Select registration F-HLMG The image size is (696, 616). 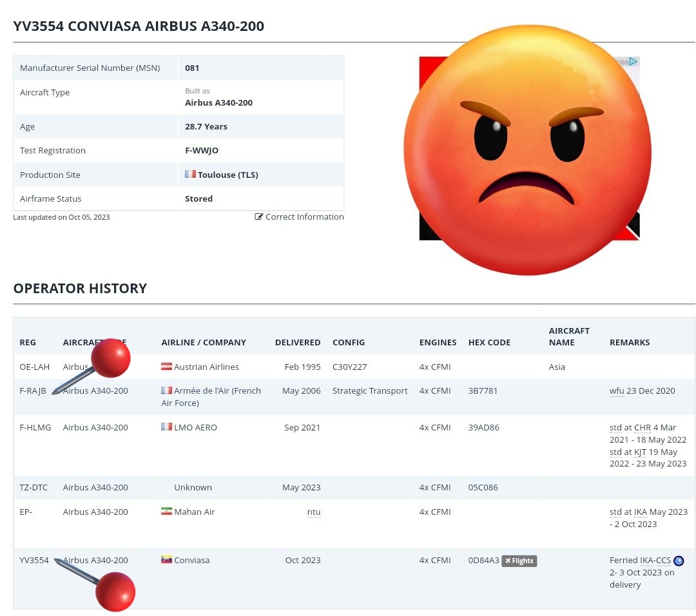point(35,427)
